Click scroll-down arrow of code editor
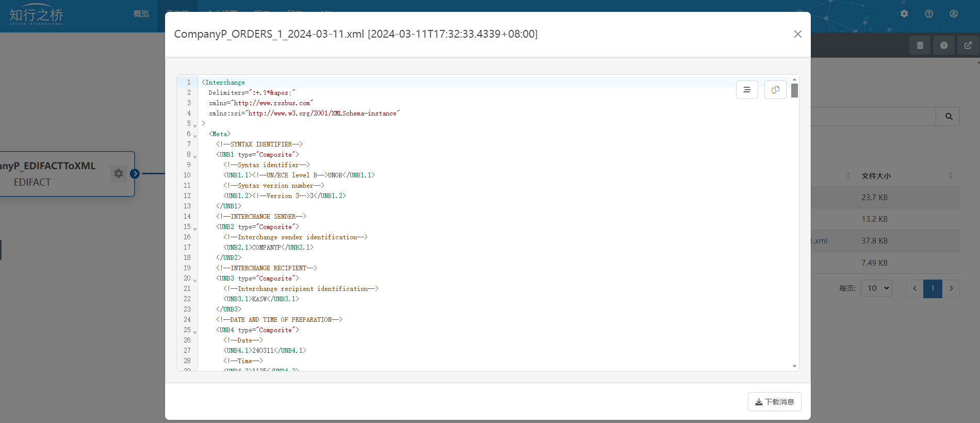Viewport: 980px width, 423px height. pos(794,366)
